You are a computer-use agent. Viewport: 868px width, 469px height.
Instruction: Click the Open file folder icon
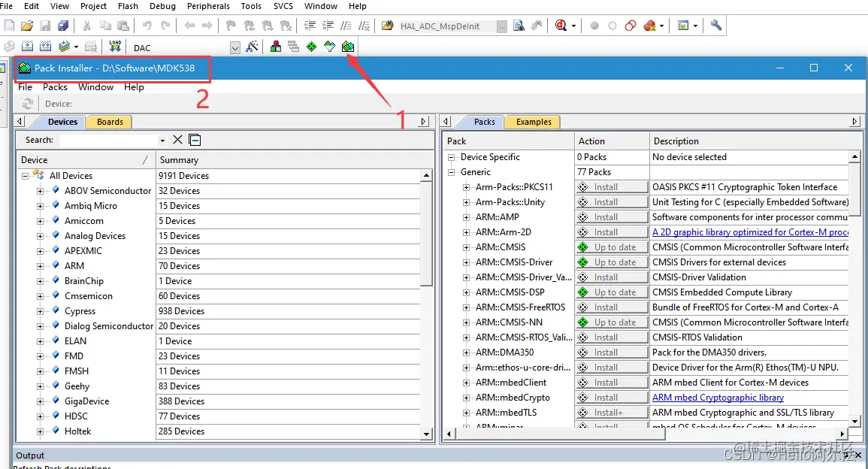(27, 26)
